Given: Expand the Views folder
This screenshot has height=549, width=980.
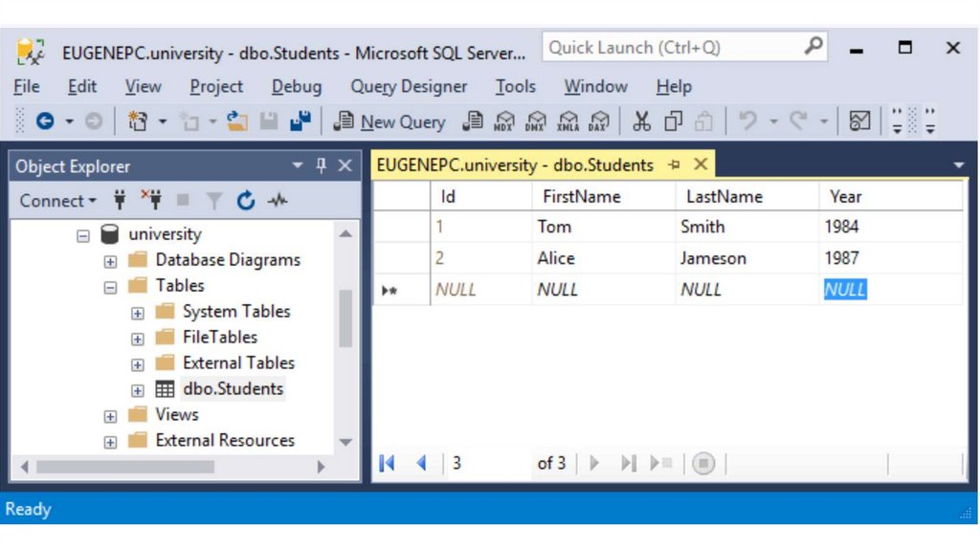Looking at the screenshot, I should tap(110, 416).
